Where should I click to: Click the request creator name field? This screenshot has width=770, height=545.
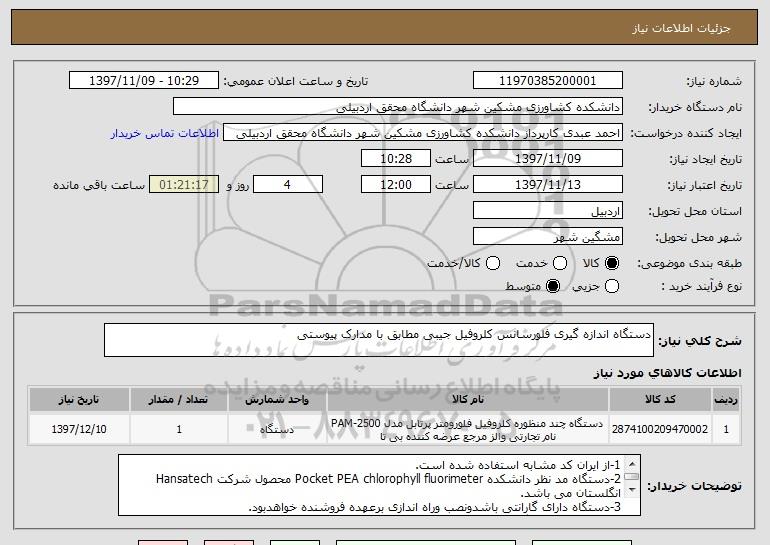(x=423, y=133)
